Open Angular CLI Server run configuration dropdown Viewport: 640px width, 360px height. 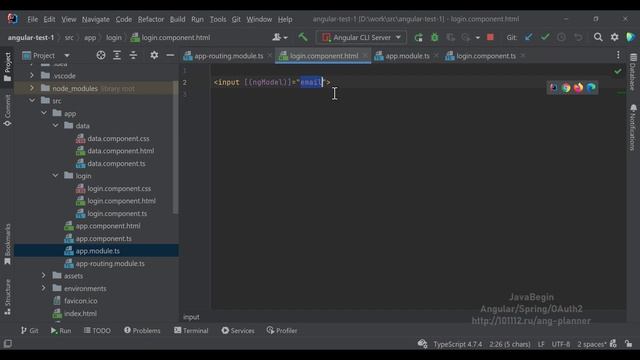tap(361, 38)
